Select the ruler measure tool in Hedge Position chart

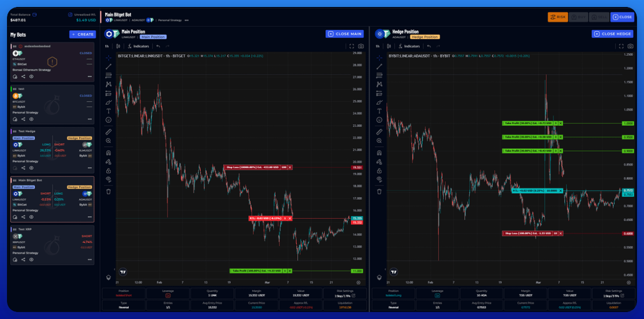(x=379, y=132)
